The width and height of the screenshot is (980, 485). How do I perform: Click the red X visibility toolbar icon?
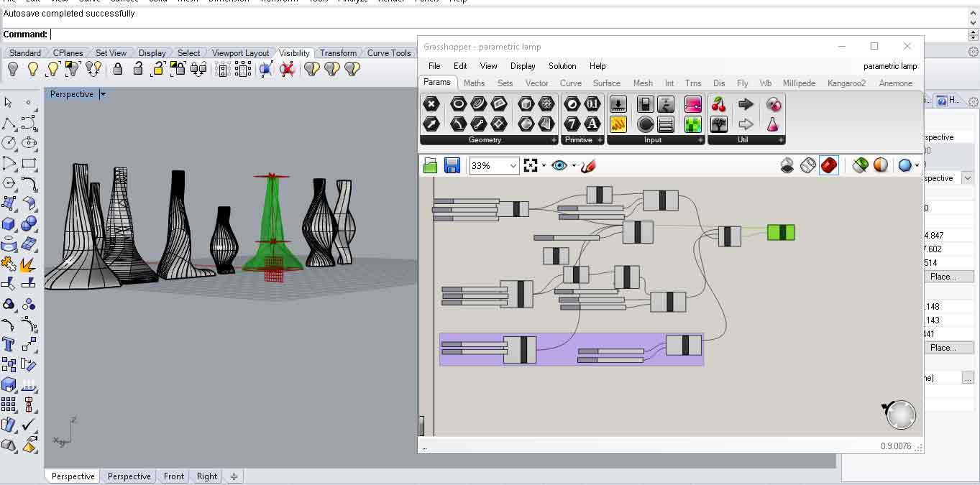tap(288, 69)
